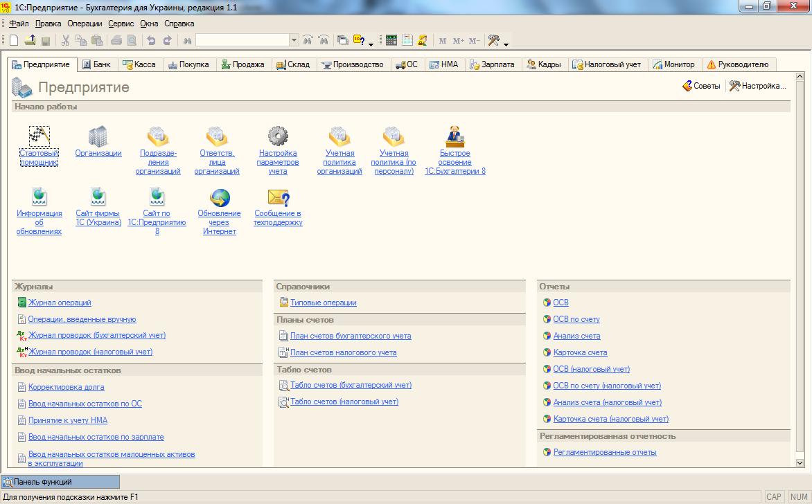The width and height of the screenshot is (812, 504).
Task: Open the Настройка... settings button
Action: pos(758,86)
